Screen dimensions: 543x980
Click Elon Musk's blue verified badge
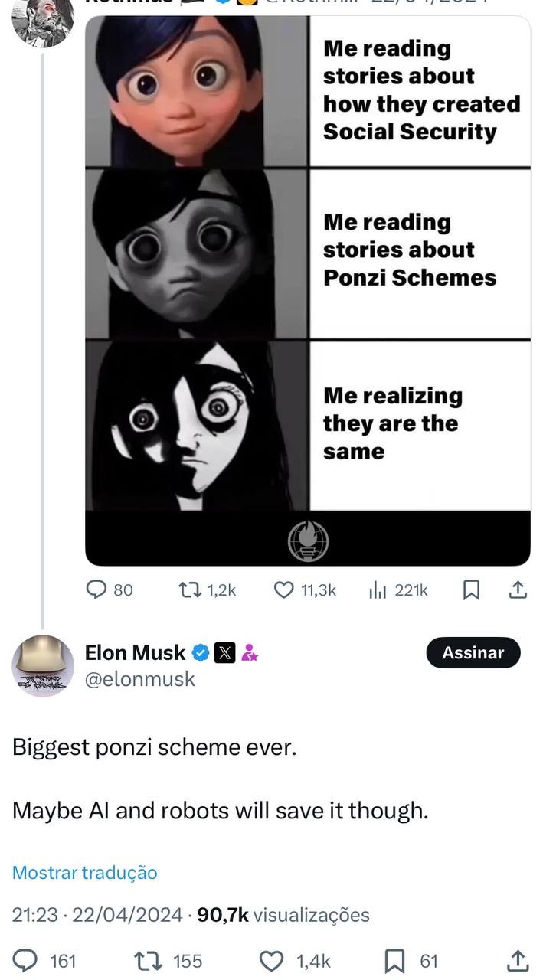click(201, 653)
